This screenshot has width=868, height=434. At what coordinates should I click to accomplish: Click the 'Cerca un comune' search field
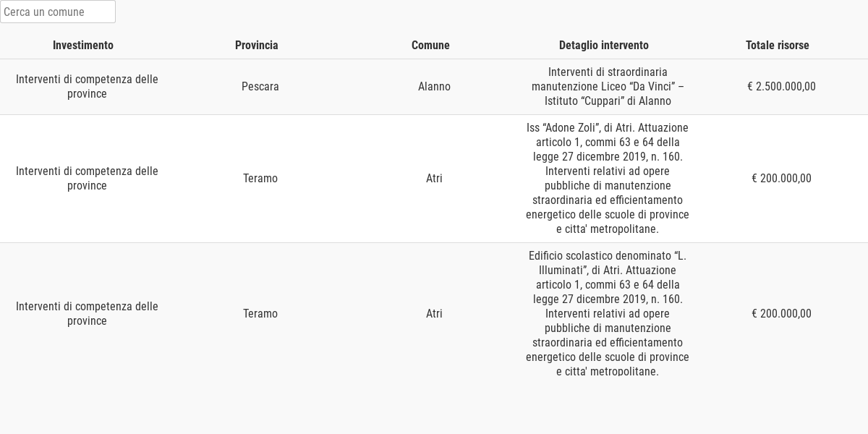58,12
